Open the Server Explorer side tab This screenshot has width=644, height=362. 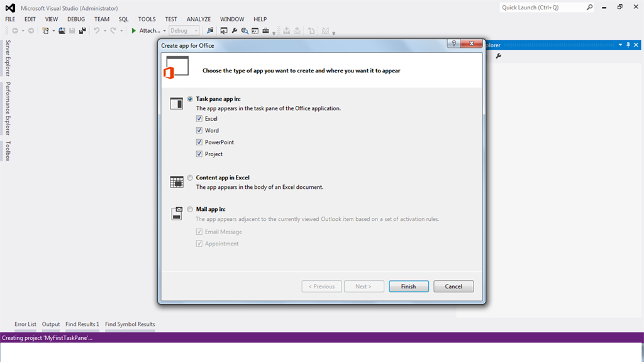point(8,58)
